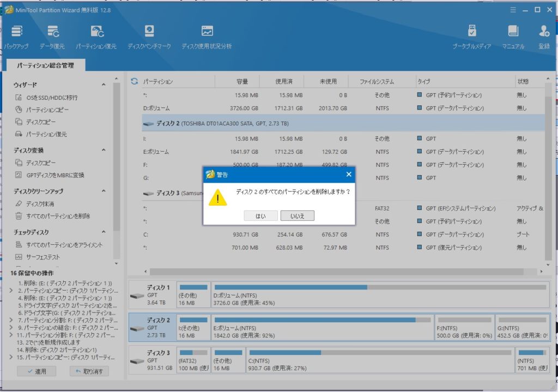Click the 適用 button
This screenshot has width=558, height=392.
click(37, 371)
